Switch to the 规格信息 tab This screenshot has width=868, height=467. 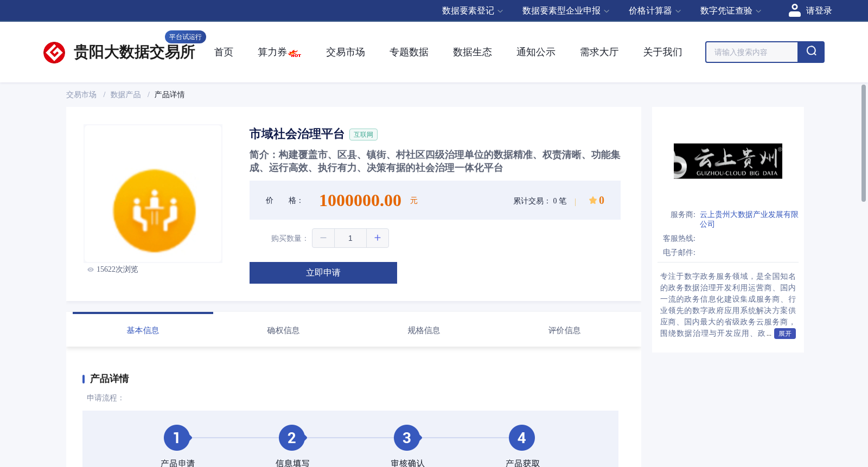(424, 330)
